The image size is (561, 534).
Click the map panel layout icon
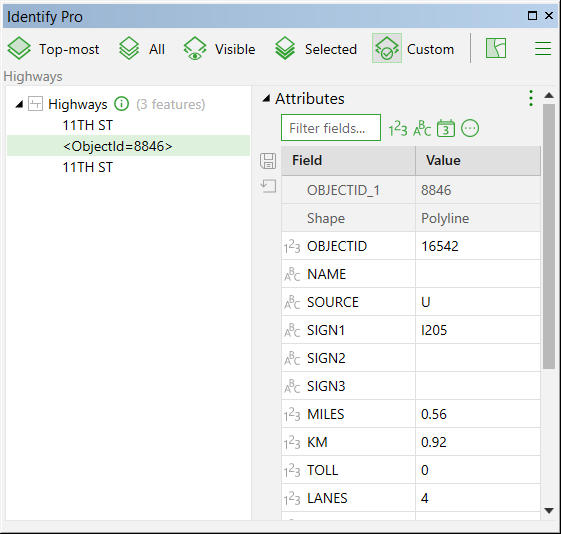496,48
